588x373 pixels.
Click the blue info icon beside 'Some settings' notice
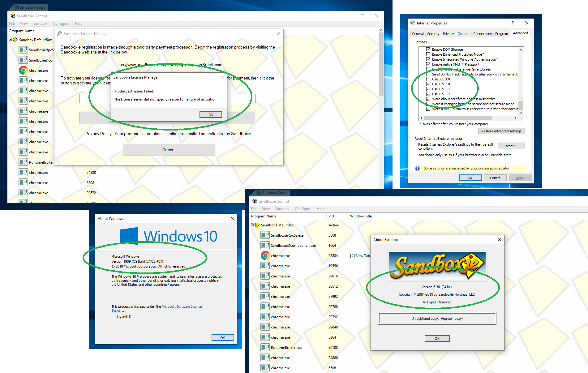click(x=417, y=169)
